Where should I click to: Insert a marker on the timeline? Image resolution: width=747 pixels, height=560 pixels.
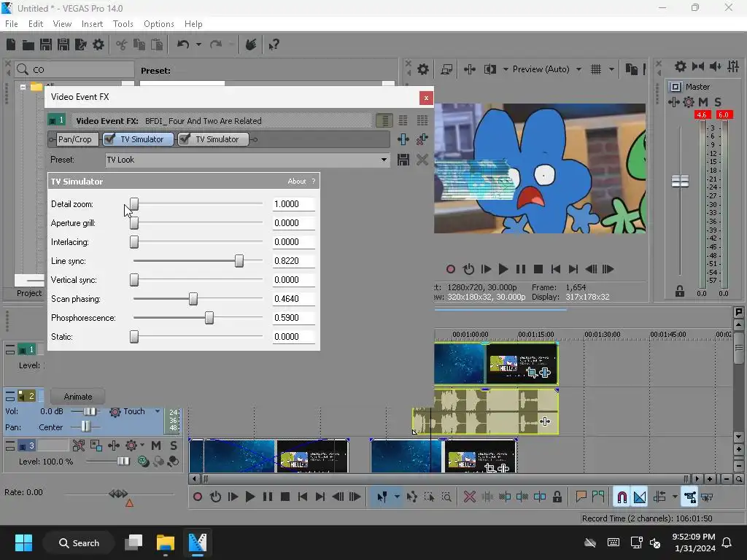click(x=581, y=497)
